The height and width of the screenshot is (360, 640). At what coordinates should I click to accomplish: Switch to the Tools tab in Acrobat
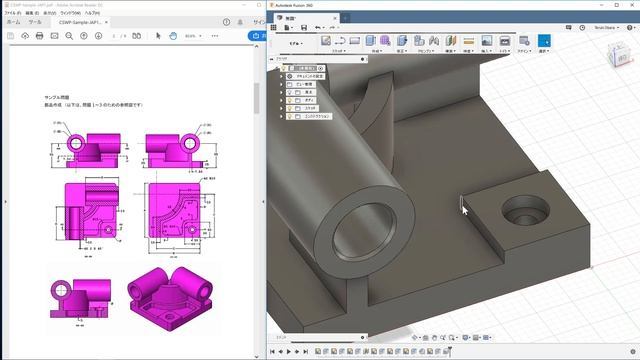35,22
